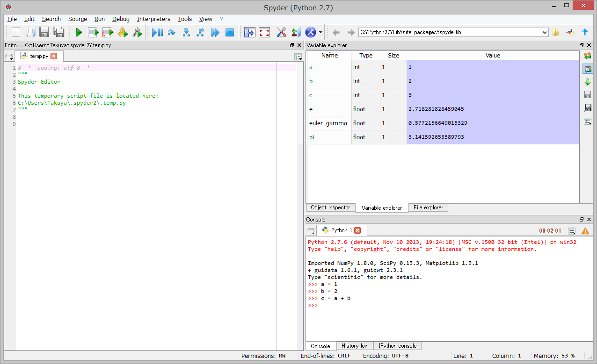Image resolution: width=597 pixels, height=364 pixels.
Task: Open the console tab list browser
Action: coord(311,231)
